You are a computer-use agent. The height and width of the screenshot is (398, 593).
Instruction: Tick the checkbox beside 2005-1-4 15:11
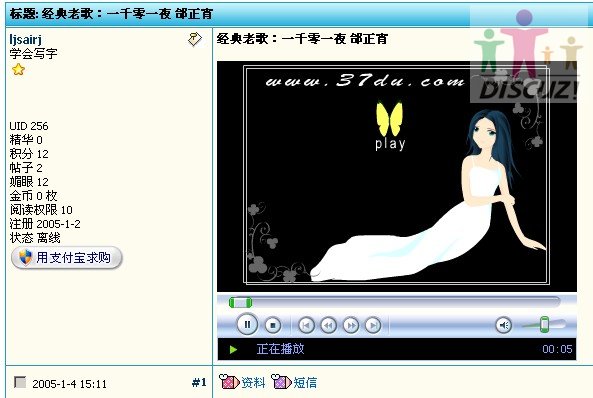(20, 382)
